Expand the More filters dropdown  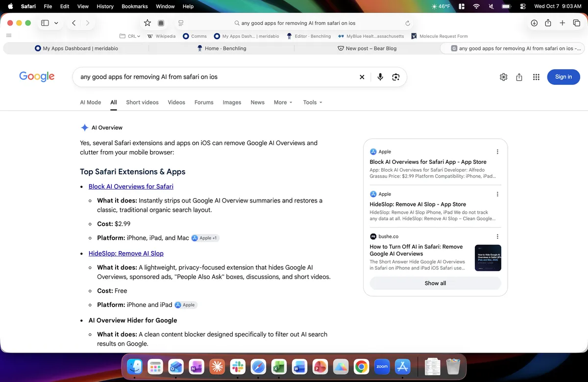coord(283,102)
